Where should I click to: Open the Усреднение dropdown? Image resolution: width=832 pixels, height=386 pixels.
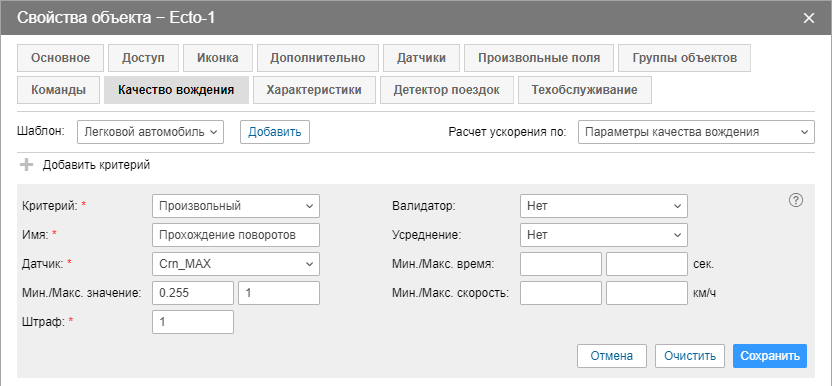[x=604, y=235]
